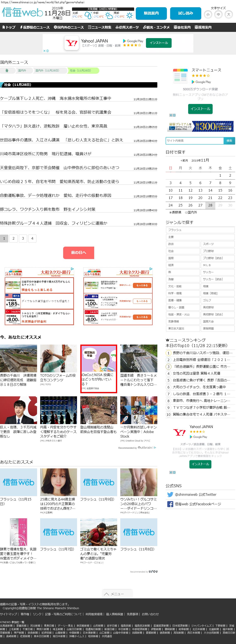Select the 長野県 radio button
The image size is (236, 644).
coord(171,212)
